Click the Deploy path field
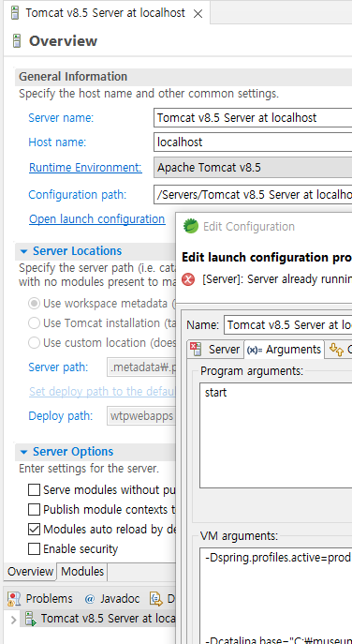The image size is (352, 644). 141,416
